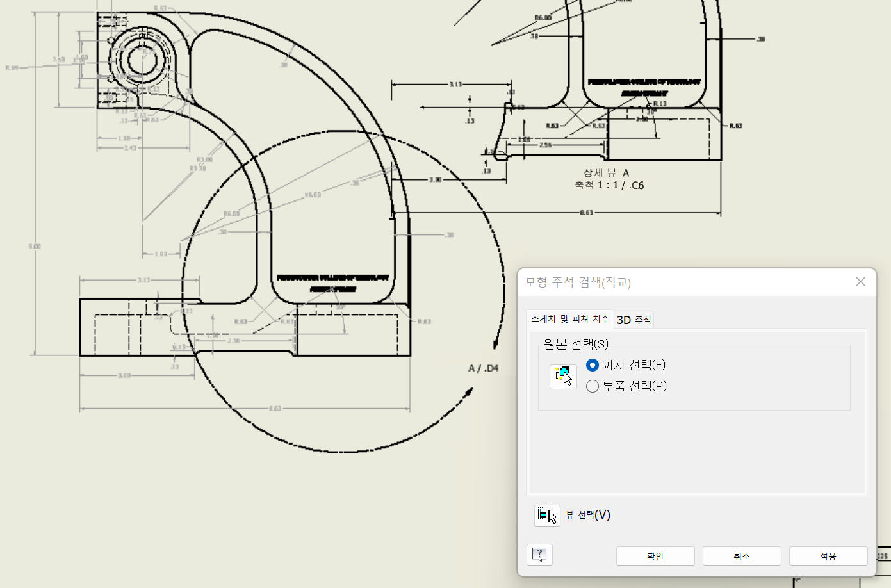Click the 축척 1:1 / .C6 scale text

[609, 185]
